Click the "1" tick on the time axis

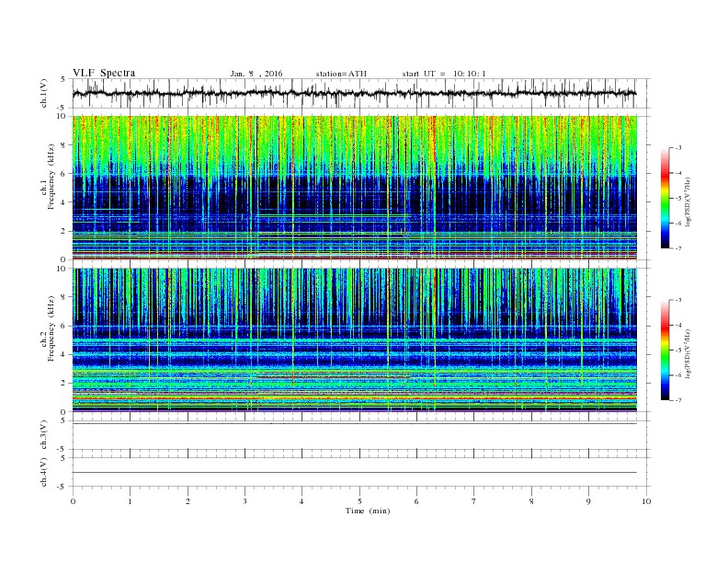130,501
